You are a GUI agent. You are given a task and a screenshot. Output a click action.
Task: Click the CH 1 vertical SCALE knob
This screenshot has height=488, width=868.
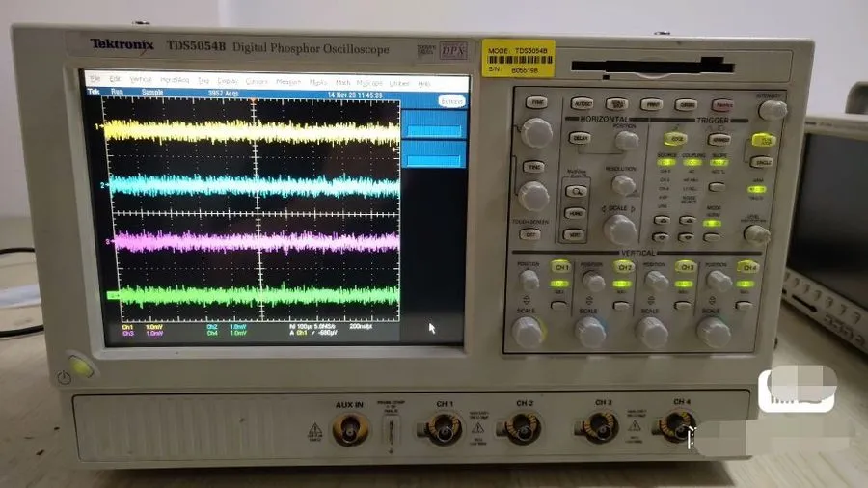tap(528, 332)
